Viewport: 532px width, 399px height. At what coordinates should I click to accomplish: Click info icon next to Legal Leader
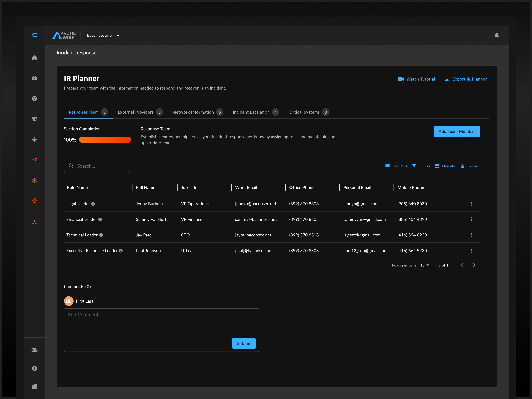pos(93,204)
